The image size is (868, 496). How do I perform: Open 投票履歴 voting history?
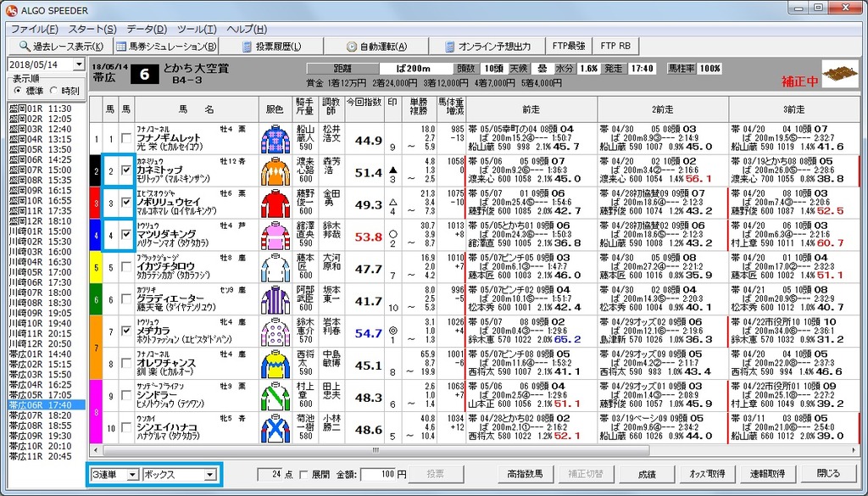pos(271,46)
